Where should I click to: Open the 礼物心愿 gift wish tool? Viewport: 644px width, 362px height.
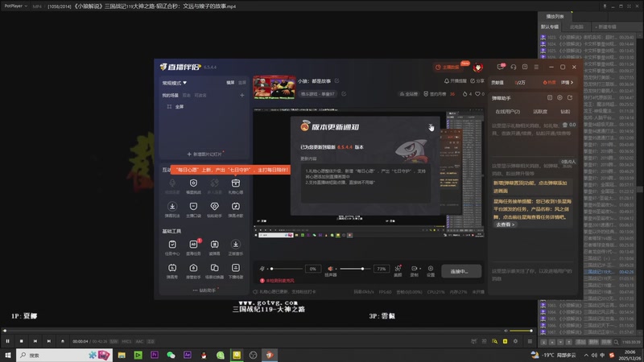pos(235,186)
